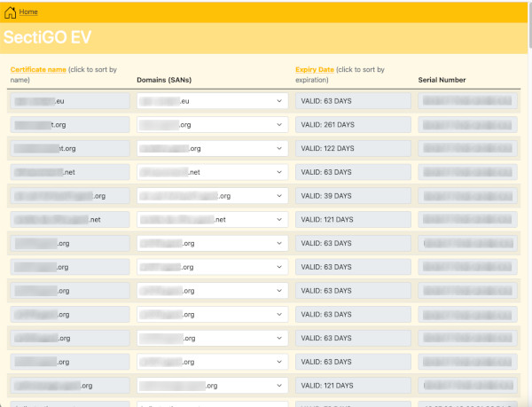Select certificate name field in 122 DAYS row
532x407 pixels.
tap(70, 149)
